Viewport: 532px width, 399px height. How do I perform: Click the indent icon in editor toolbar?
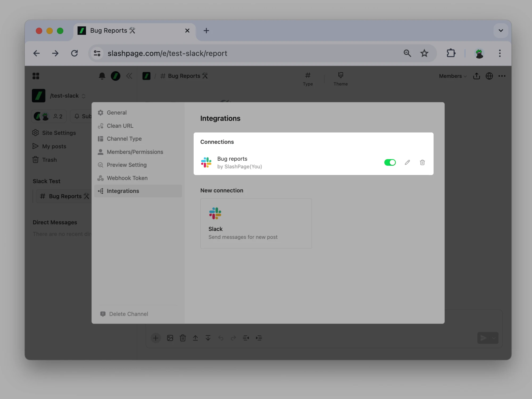(x=259, y=338)
